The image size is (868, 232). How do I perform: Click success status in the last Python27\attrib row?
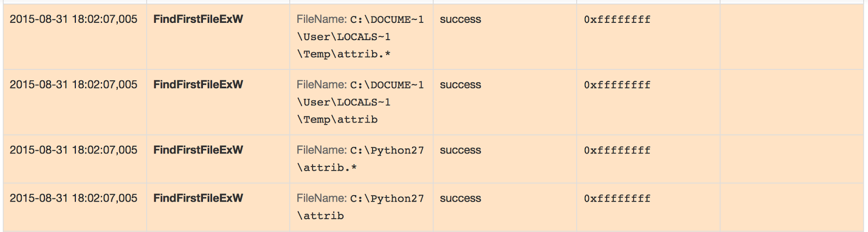coord(460,198)
